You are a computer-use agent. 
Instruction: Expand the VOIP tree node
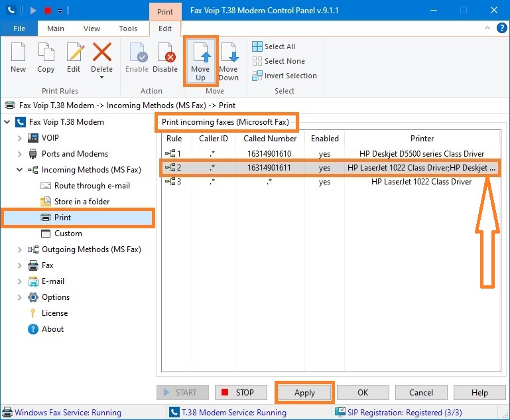(x=19, y=138)
